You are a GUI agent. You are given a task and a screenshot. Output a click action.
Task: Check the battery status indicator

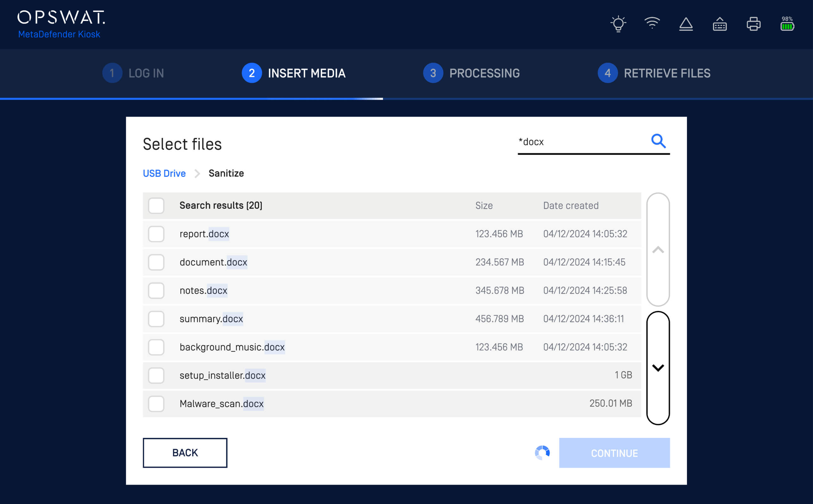(x=788, y=25)
